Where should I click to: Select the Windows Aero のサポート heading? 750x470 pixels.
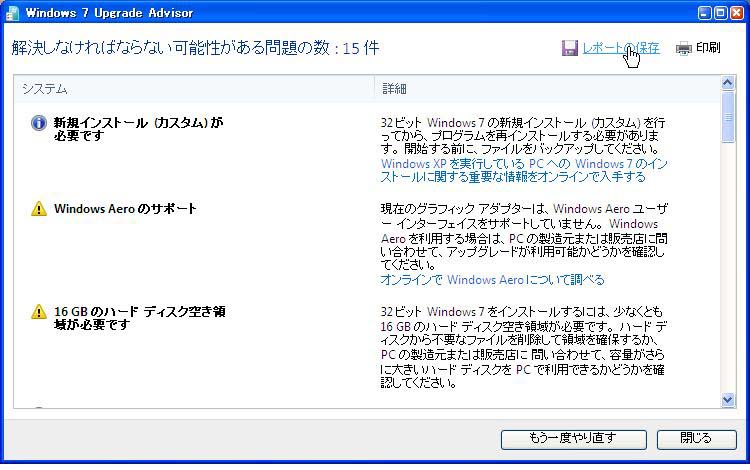[125, 208]
